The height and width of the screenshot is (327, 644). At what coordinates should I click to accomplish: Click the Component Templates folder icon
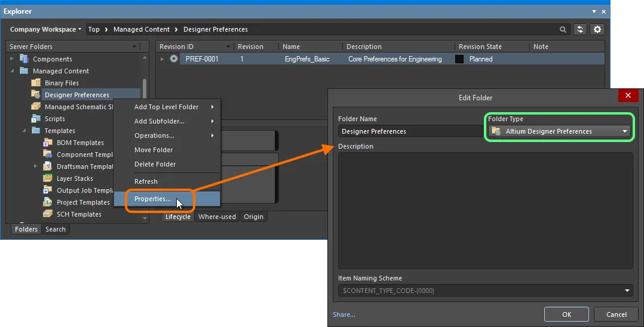[48, 155]
